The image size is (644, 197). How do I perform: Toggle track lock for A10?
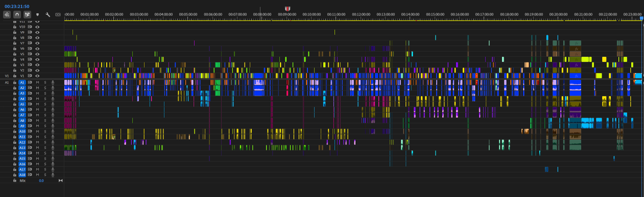click(15, 132)
